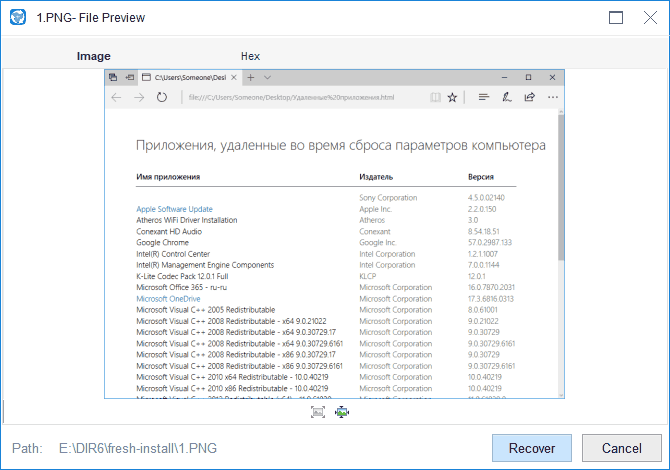The height and width of the screenshot is (470, 670).
Task: Click the set tabs aside arrow icon
Action: (x=129, y=77)
